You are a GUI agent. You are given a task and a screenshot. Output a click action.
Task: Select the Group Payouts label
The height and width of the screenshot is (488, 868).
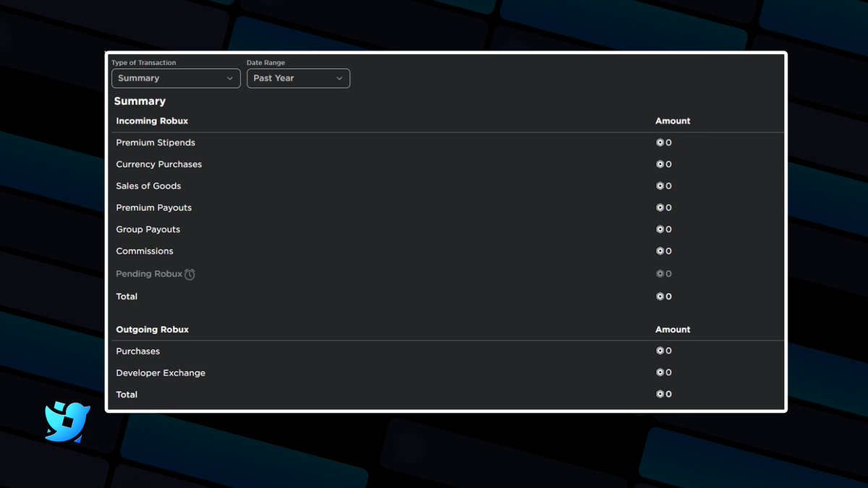click(x=148, y=230)
